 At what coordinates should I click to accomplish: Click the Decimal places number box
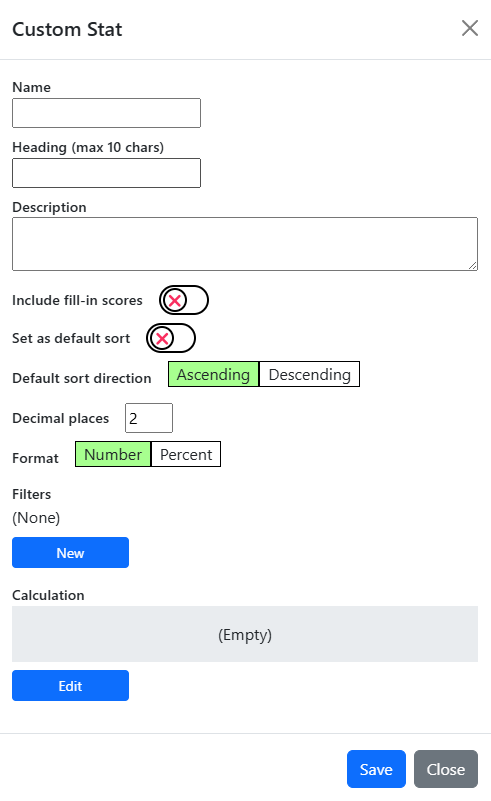[149, 418]
